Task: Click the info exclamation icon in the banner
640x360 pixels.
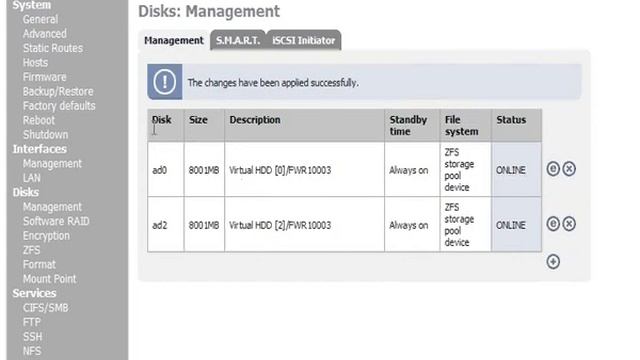Action: [164, 82]
